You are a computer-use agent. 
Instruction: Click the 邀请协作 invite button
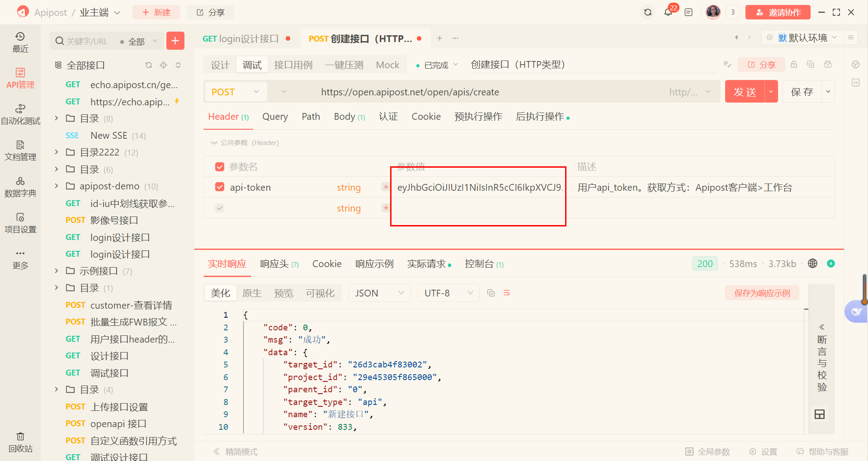pos(778,12)
